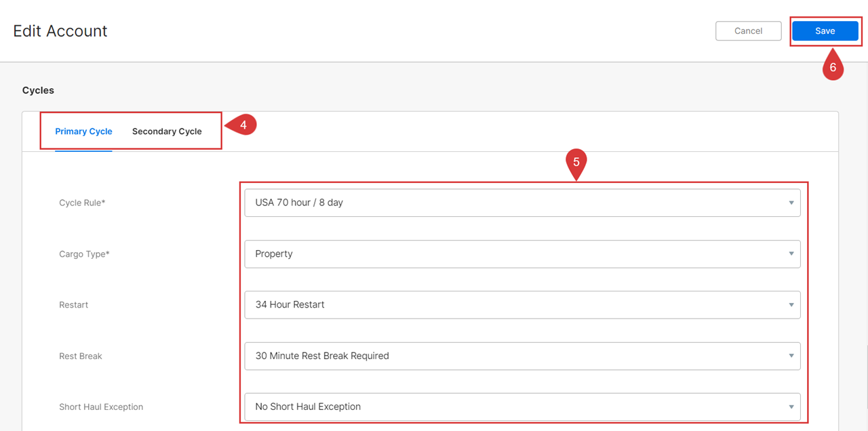Save the account changes
This screenshot has width=868, height=431.
point(825,31)
